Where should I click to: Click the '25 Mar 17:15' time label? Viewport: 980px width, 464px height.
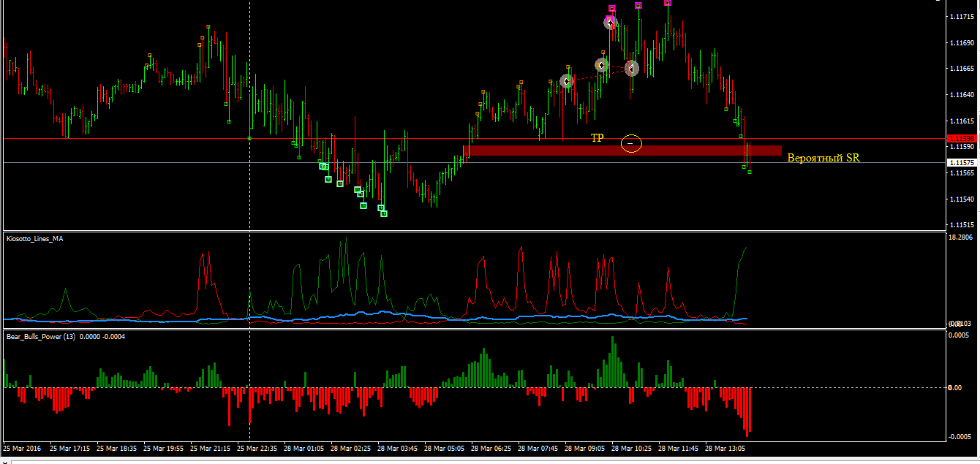coord(69,448)
